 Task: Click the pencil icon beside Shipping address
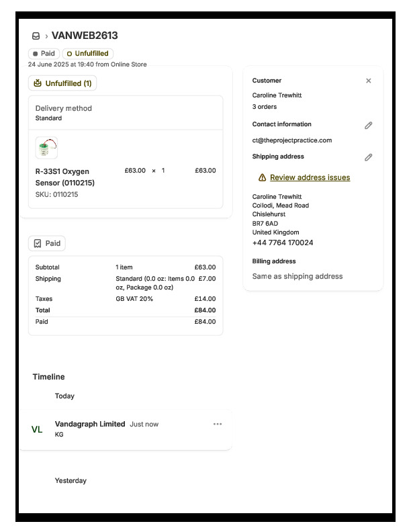368,158
